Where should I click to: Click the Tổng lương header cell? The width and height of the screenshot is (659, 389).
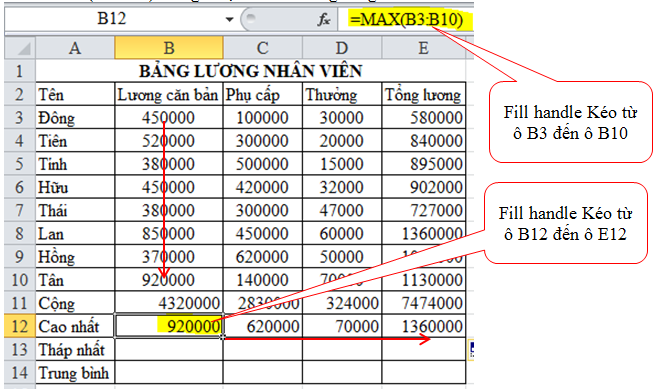(x=424, y=94)
